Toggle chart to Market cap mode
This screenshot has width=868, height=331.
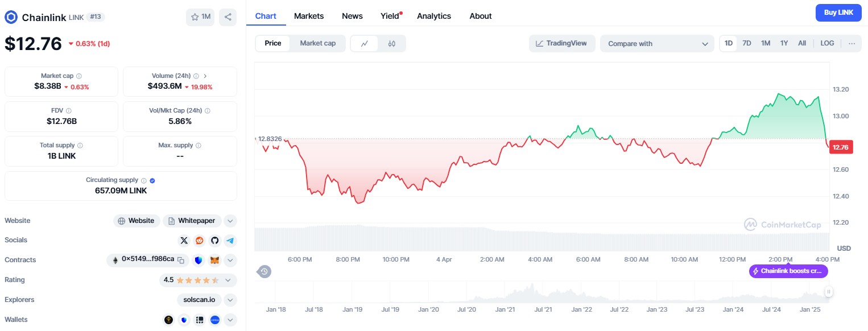318,43
